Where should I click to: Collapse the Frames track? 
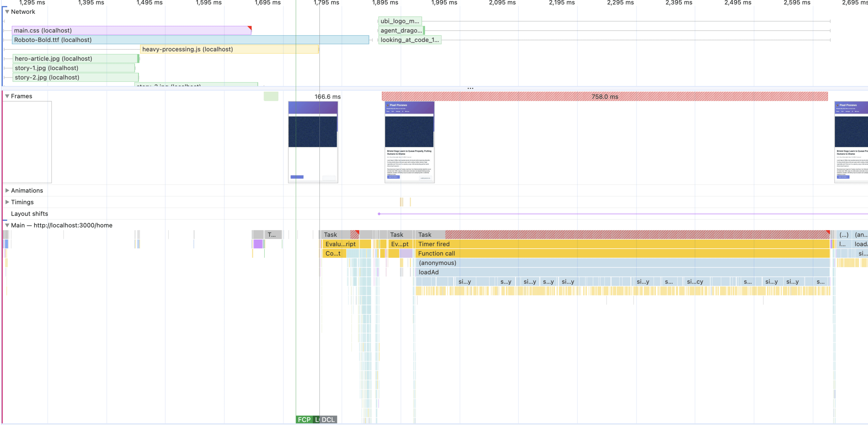point(7,96)
